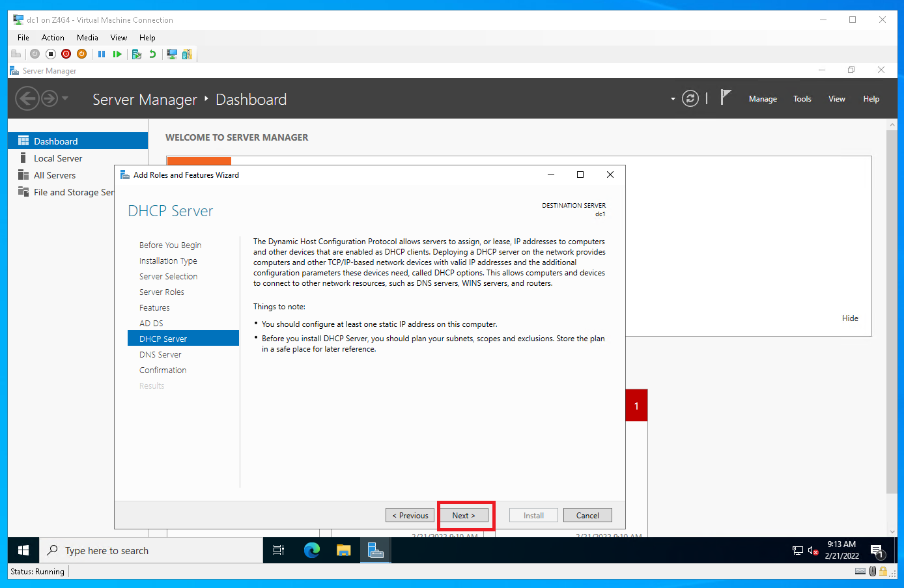Open the Action menu
The image size is (904, 588).
53,38
